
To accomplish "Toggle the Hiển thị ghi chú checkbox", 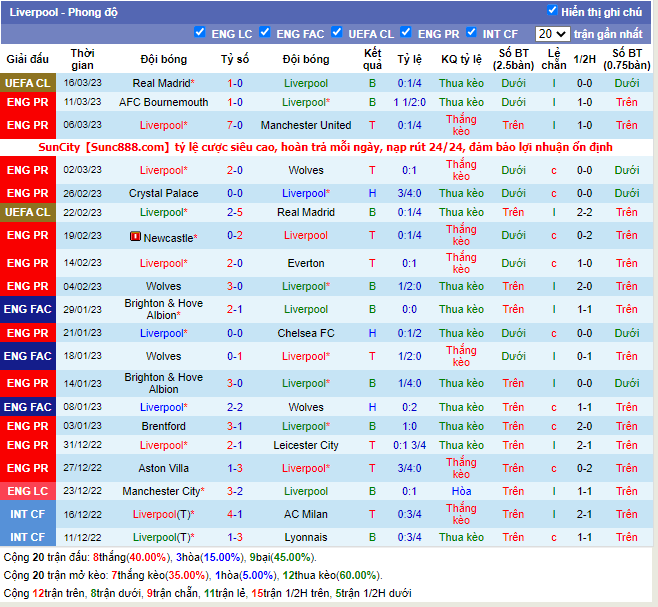I will pos(552,11).
